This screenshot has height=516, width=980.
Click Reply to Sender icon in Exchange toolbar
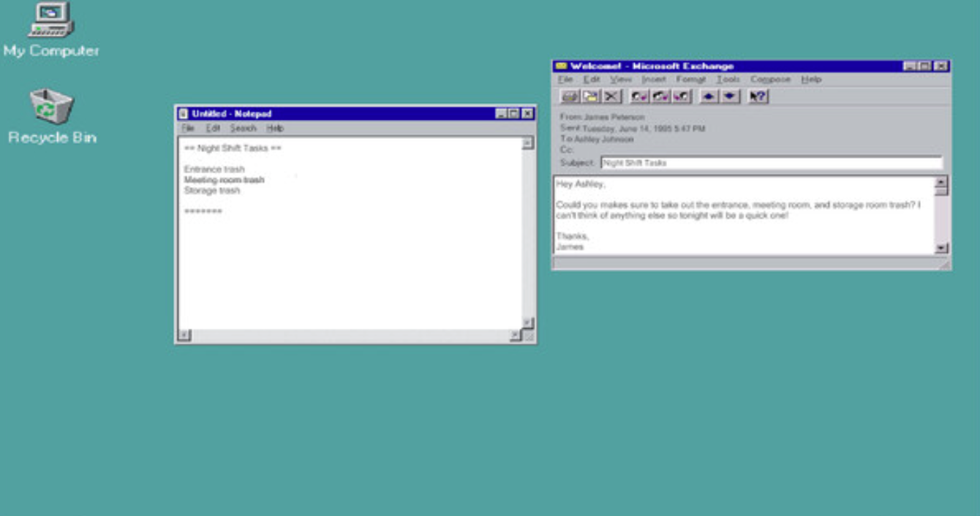click(640, 96)
